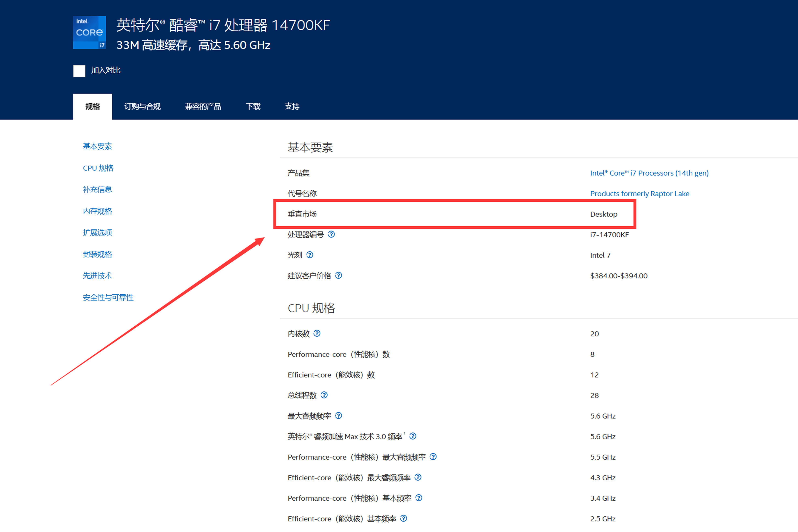
Task: Open the 下载 tab
Action: [253, 106]
